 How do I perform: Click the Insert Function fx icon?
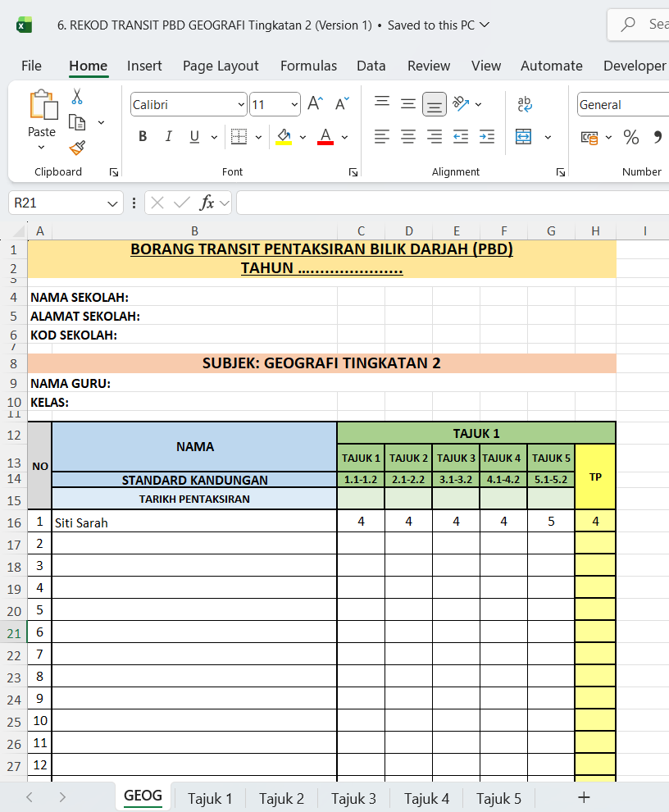tap(207, 203)
